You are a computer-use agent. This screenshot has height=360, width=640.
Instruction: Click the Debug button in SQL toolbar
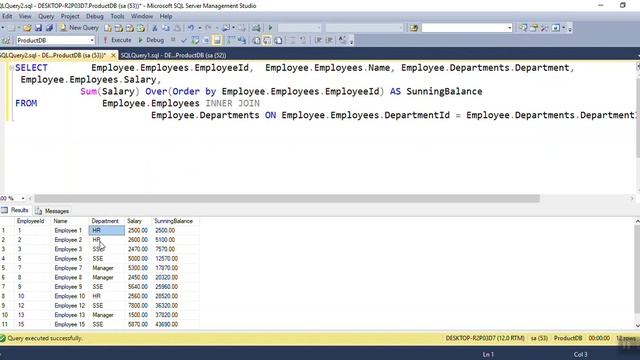tap(151, 40)
